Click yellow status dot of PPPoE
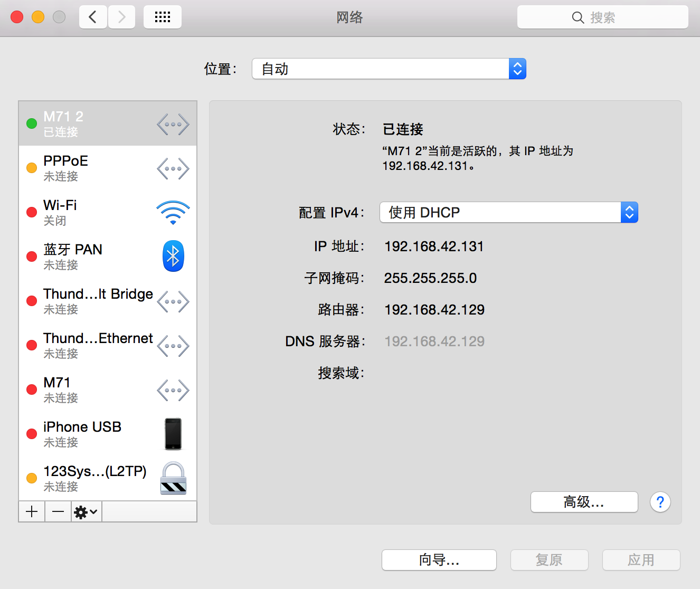 click(x=32, y=168)
